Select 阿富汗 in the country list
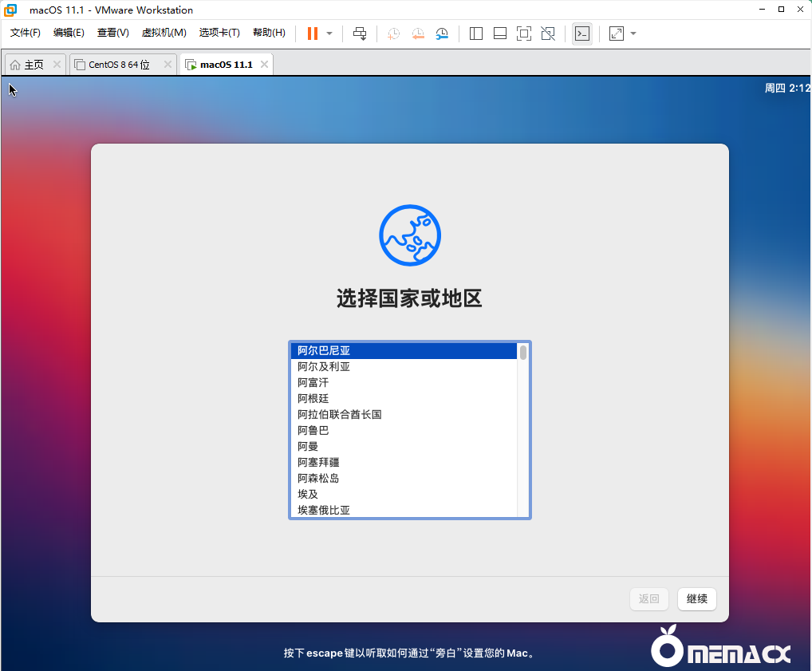Viewport: 812px width, 671px height. tap(313, 382)
